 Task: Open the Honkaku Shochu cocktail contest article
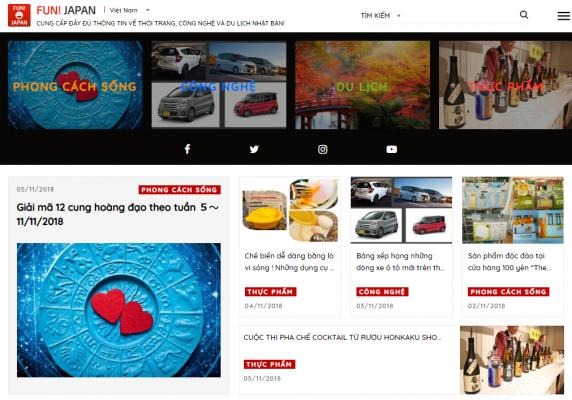click(342, 337)
